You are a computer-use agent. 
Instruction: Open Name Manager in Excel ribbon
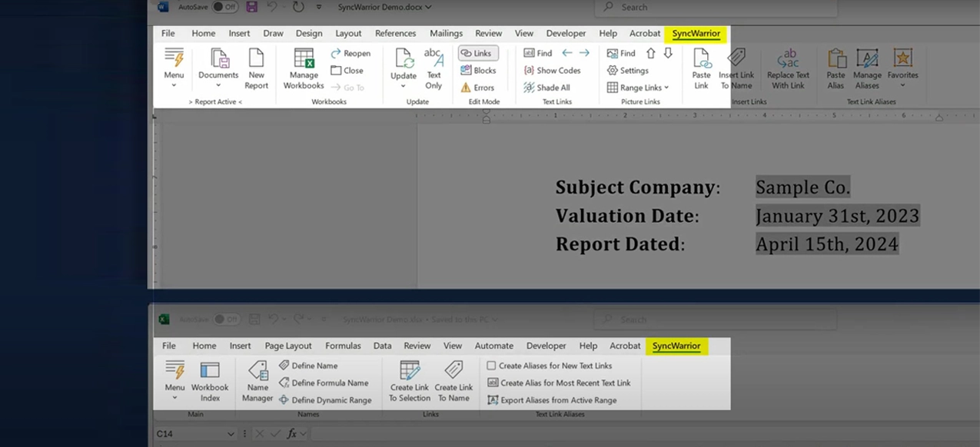click(x=257, y=380)
